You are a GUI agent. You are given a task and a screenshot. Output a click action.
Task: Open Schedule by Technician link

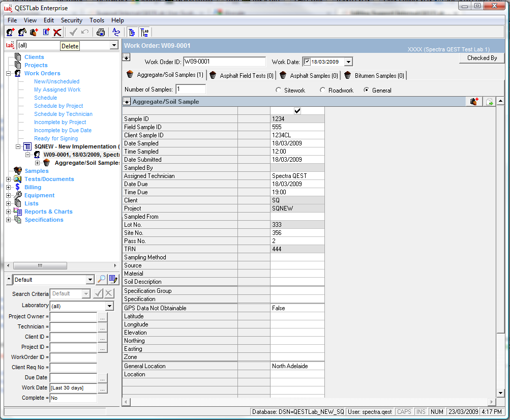[63, 114]
